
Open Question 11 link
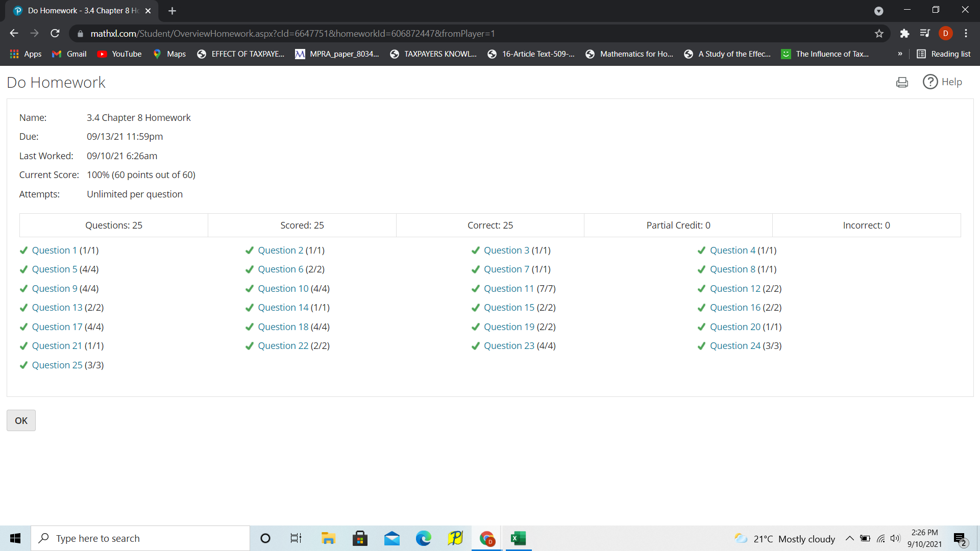click(509, 289)
